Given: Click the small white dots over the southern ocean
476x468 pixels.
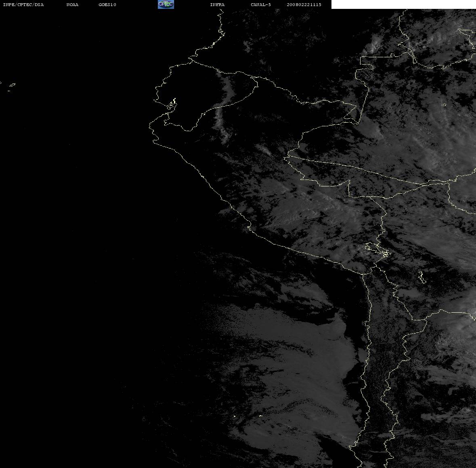Looking at the screenshot, I should tap(247, 416).
